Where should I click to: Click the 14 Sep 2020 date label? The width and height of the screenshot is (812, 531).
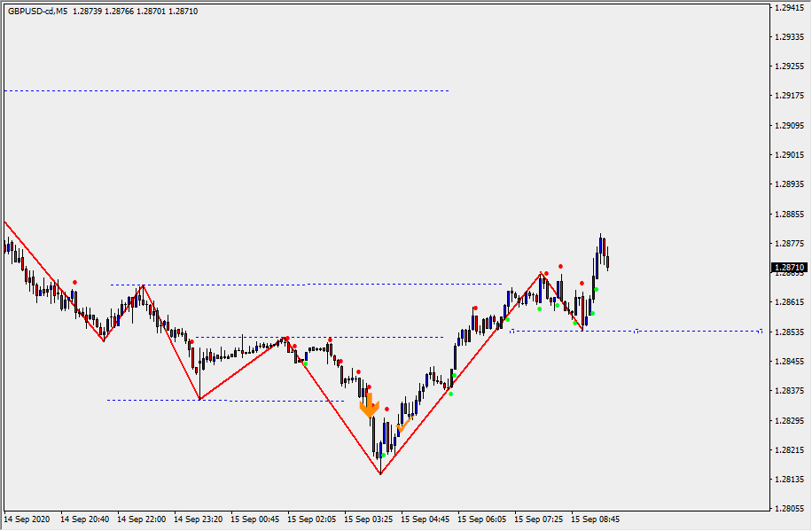coord(27,519)
